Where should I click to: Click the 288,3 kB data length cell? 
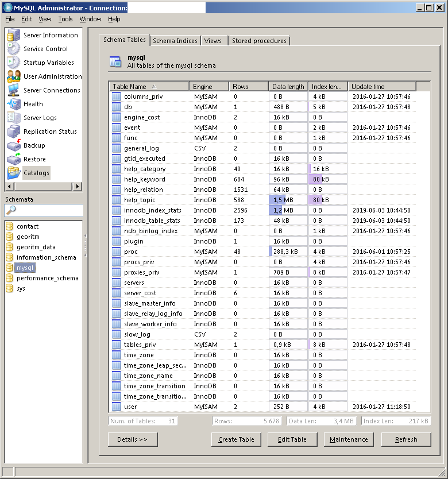288,252
